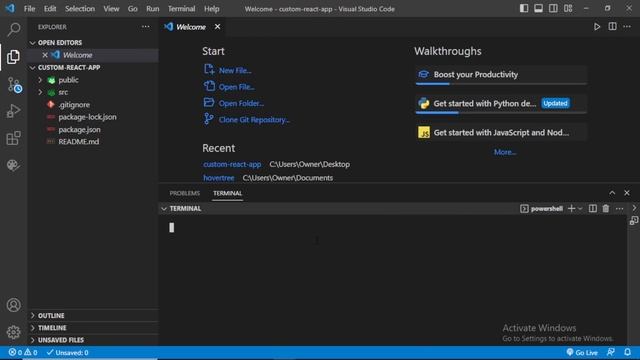Open notifications bell in status bar

click(x=627, y=352)
